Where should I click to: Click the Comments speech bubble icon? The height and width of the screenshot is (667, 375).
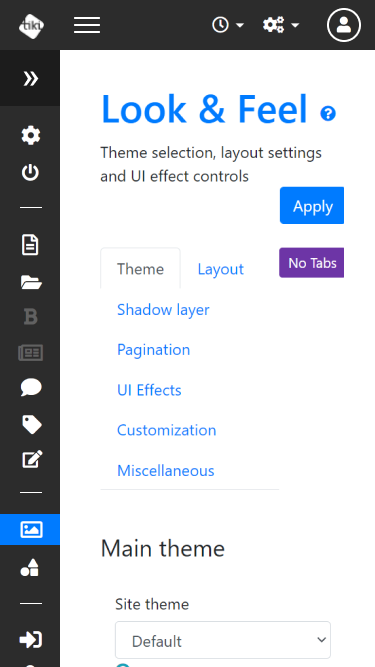[31, 388]
